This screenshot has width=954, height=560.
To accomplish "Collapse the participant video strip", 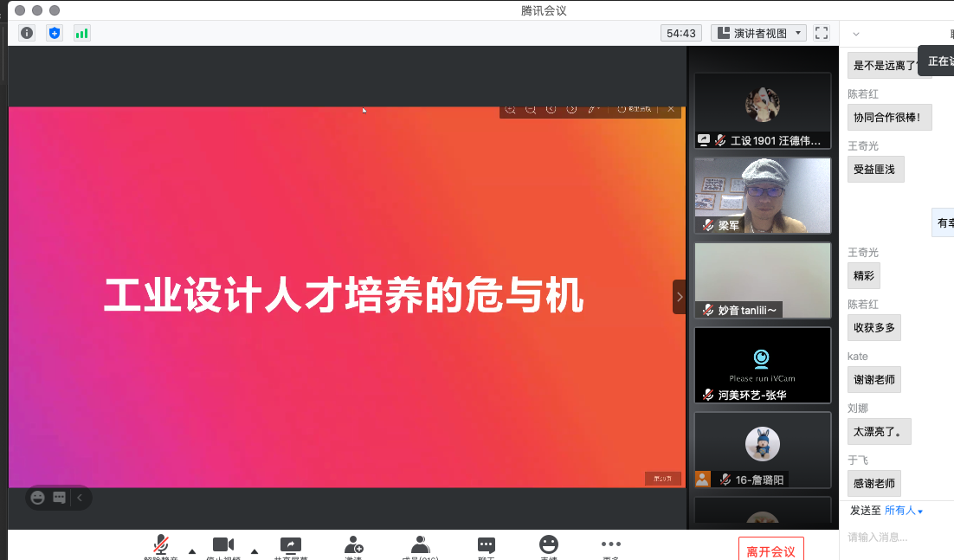I will (680, 297).
